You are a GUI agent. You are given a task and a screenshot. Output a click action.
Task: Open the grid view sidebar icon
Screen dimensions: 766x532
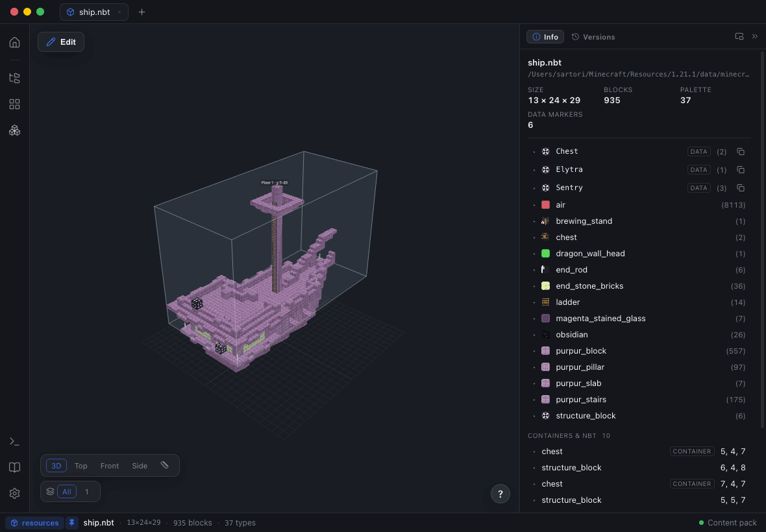(15, 104)
